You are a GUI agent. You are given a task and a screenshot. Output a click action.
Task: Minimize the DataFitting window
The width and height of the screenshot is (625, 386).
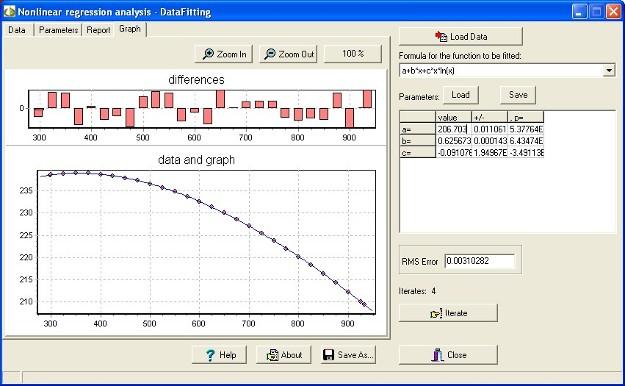[579, 12]
